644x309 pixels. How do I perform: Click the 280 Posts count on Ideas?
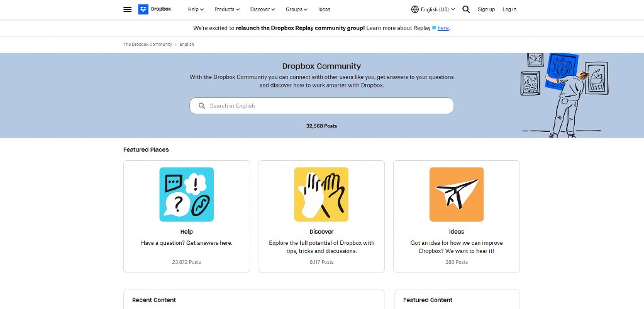pos(457,262)
